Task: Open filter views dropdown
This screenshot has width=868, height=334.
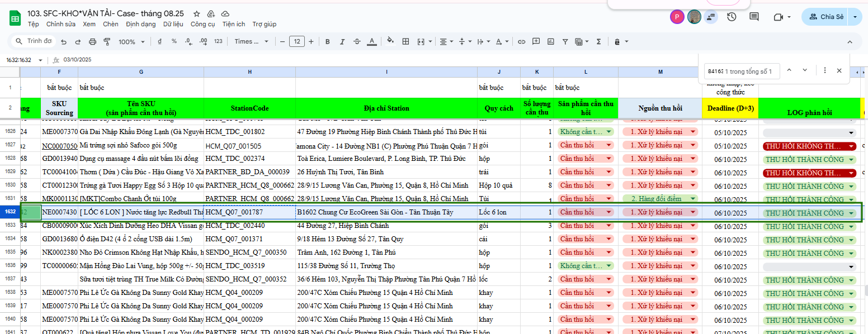Action: coord(582,42)
